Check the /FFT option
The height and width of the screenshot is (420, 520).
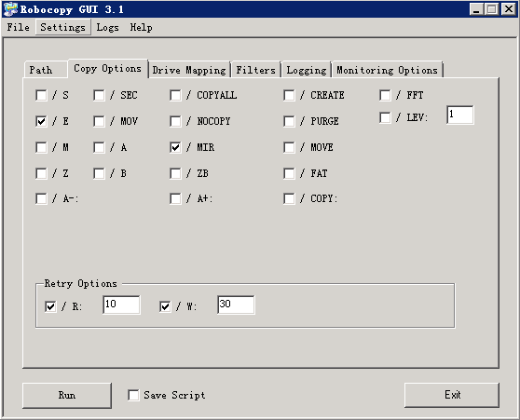[385, 96]
